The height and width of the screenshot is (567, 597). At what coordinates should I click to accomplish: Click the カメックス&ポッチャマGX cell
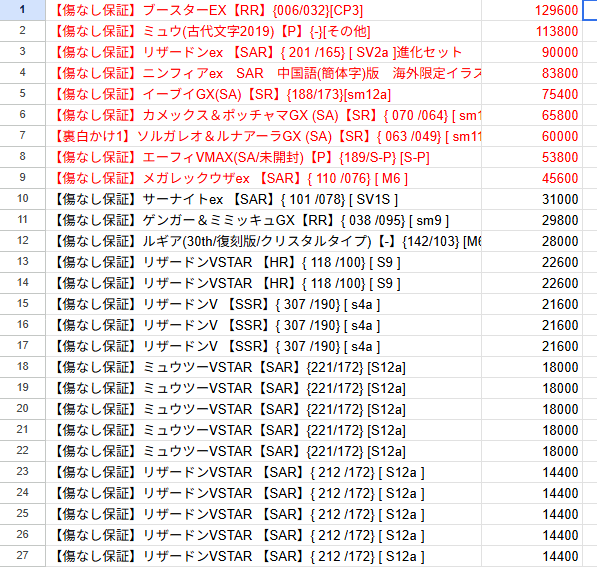tap(263, 115)
